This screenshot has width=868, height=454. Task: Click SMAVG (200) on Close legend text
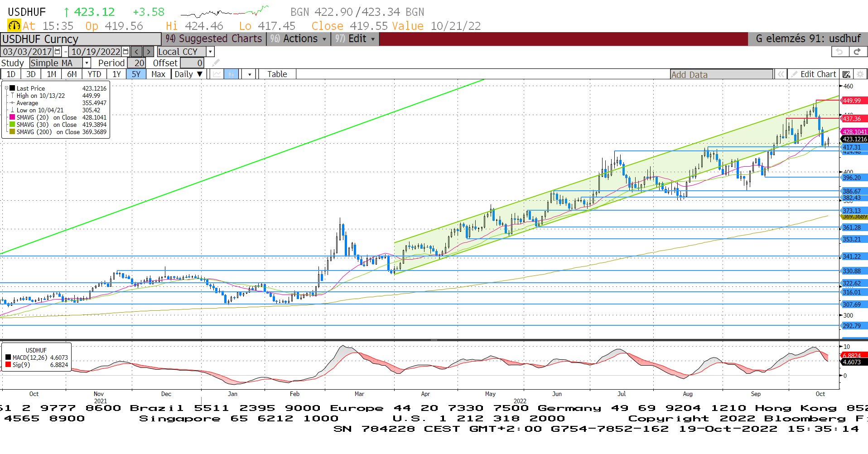(48, 132)
